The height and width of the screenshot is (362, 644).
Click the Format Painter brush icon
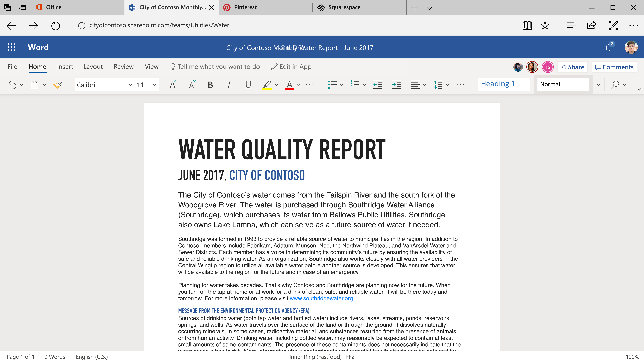point(58,85)
